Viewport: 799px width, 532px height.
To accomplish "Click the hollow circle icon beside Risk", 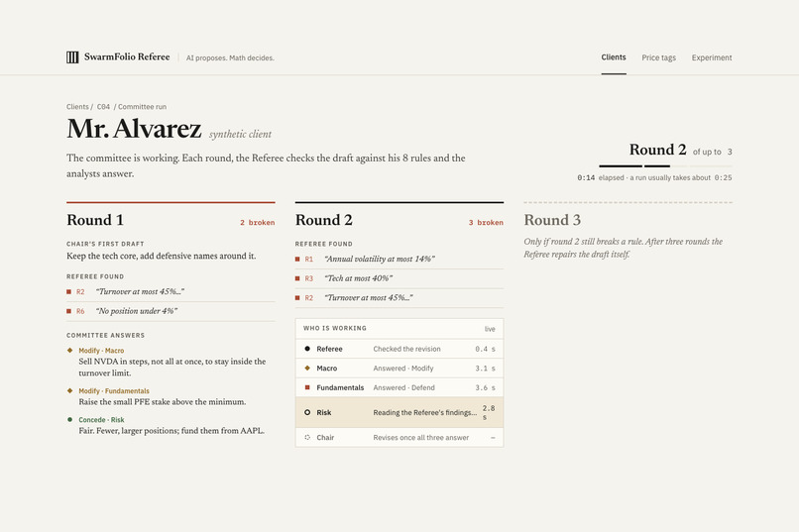I will (x=307, y=412).
